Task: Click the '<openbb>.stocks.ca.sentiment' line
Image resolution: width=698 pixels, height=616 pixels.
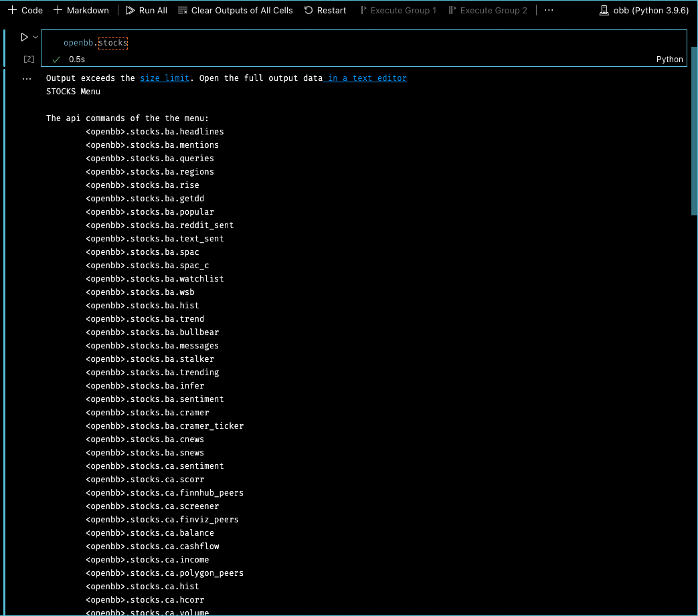Action: point(155,466)
